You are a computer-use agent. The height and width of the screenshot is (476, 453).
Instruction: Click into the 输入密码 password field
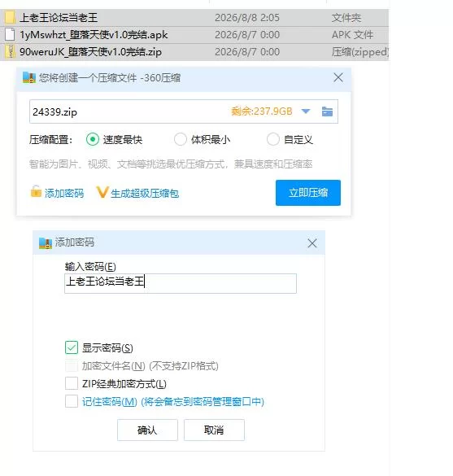181,283
